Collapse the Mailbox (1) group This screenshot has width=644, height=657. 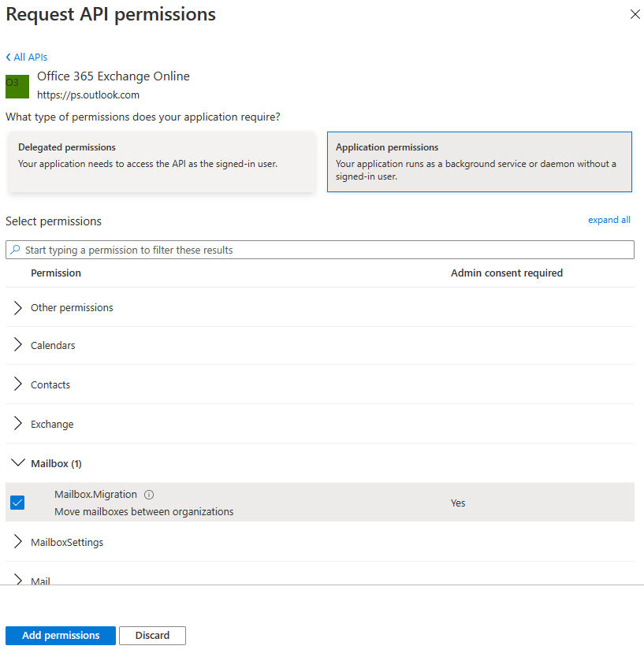coord(18,463)
